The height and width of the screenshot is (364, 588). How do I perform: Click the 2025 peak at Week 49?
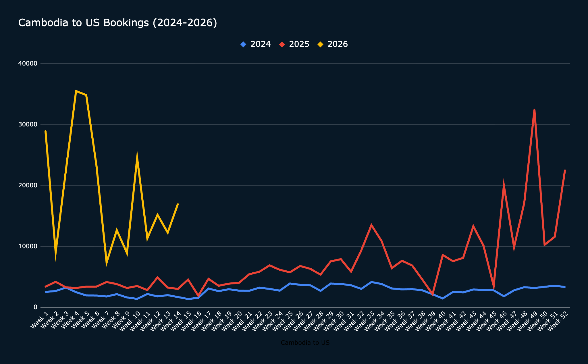(534, 110)
